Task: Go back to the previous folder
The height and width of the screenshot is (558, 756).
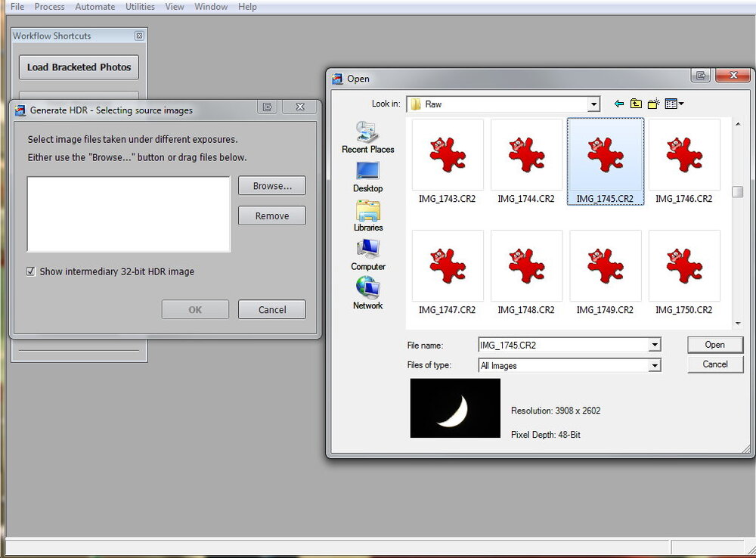Action: 619,104
